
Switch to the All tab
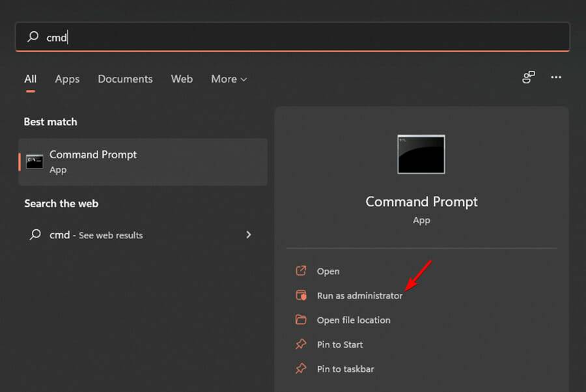30,79
